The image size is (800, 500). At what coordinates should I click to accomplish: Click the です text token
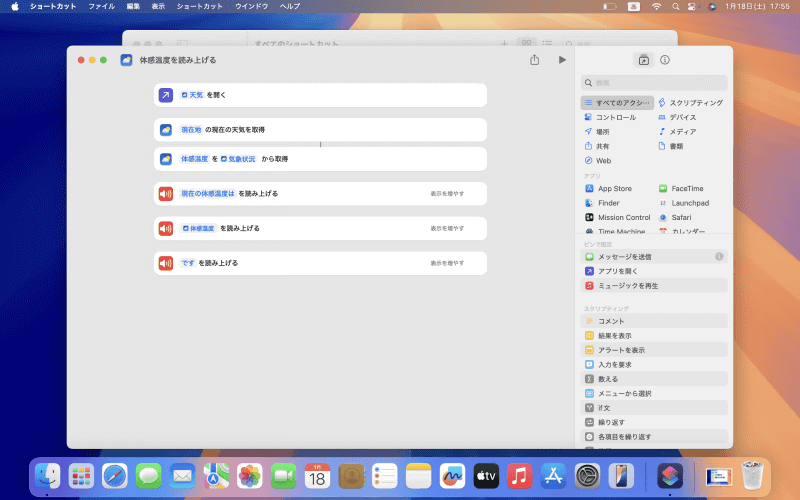coord(188,263)
